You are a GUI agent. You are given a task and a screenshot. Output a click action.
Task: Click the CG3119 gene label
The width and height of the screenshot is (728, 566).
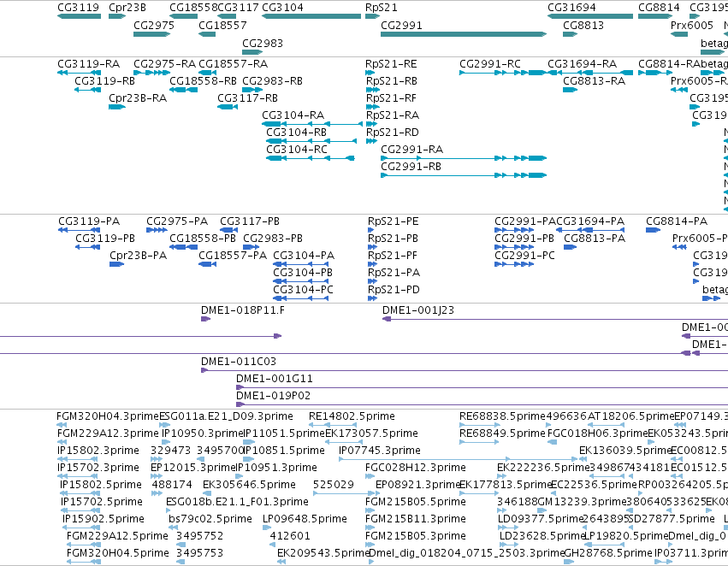[78, 8]
